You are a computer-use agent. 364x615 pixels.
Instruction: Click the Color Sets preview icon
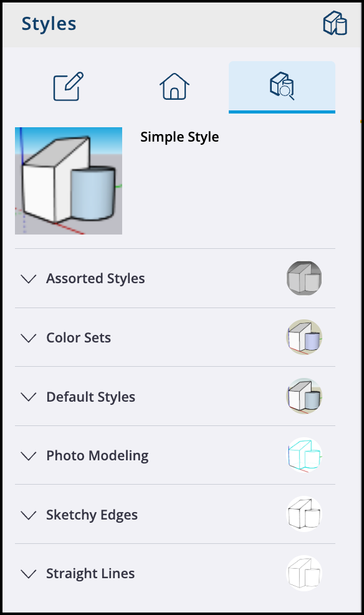304,337
